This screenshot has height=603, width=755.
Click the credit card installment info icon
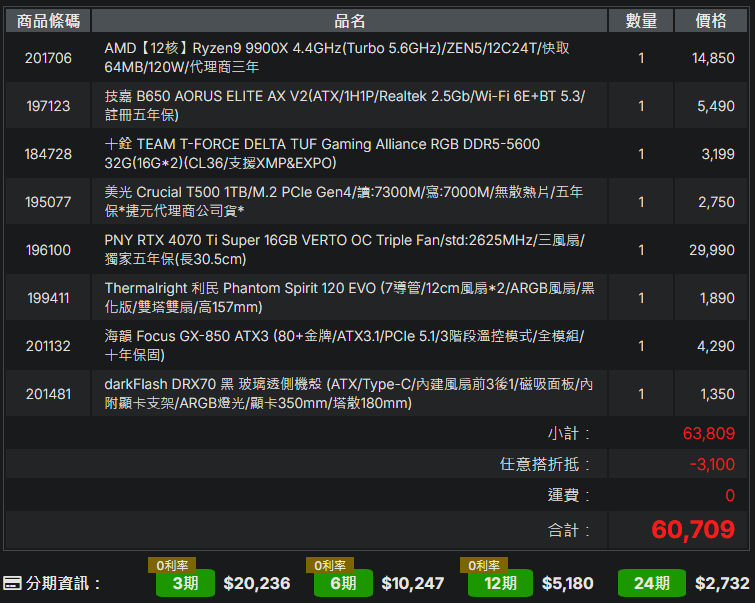click(12, 583)
